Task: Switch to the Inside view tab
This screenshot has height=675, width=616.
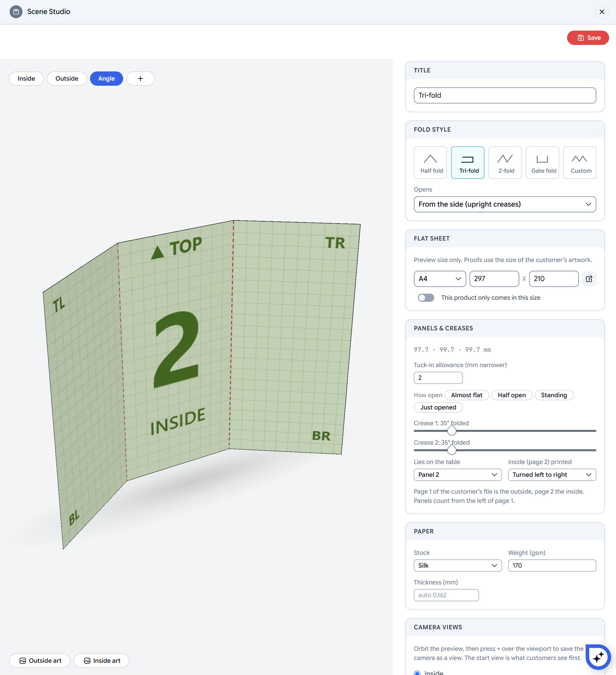Action: [x=27, y=79]
